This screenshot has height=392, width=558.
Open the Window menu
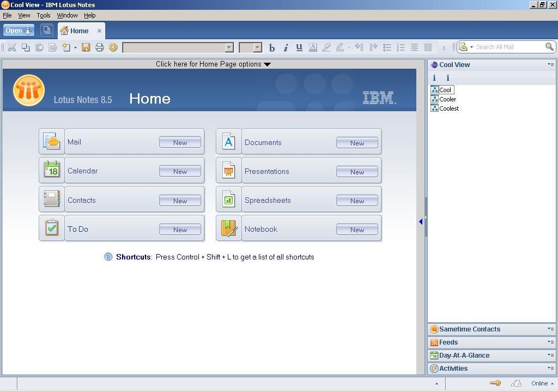[67, 15]
